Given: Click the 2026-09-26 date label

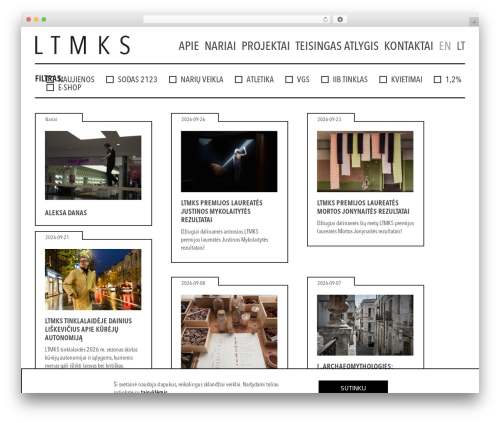Looking at the screenshot, I should click(x=193, y=119).
